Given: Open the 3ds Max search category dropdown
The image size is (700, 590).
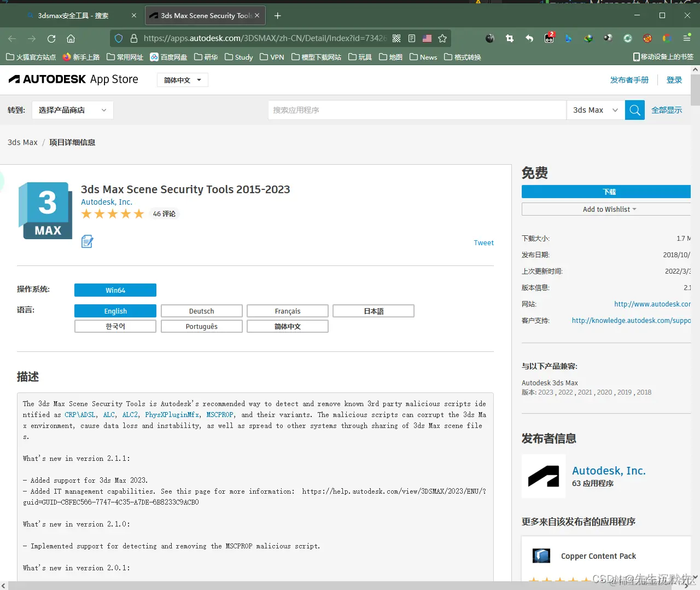Looking at the screenshot, I should click(596, 110).
